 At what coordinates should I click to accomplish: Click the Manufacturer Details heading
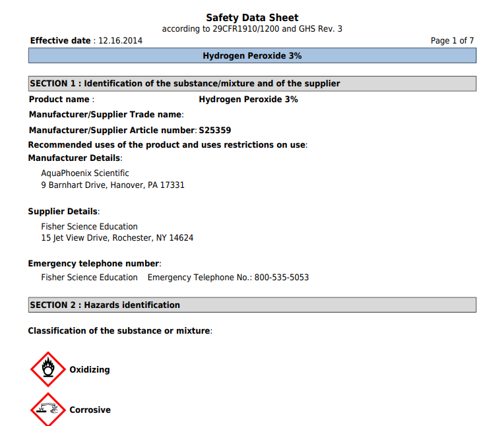coord(75,158)
